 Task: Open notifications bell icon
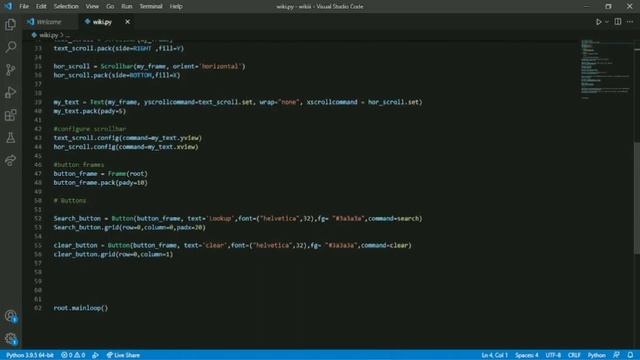click(x=630, y=355)
